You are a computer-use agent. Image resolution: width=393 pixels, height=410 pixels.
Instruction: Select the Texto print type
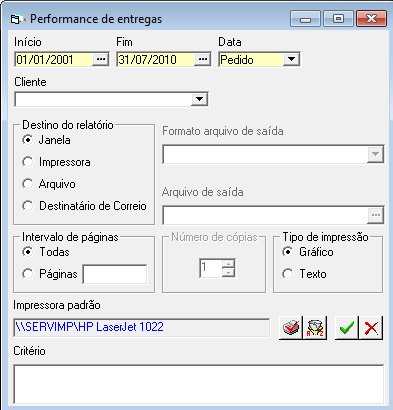(x=288, y=274)
